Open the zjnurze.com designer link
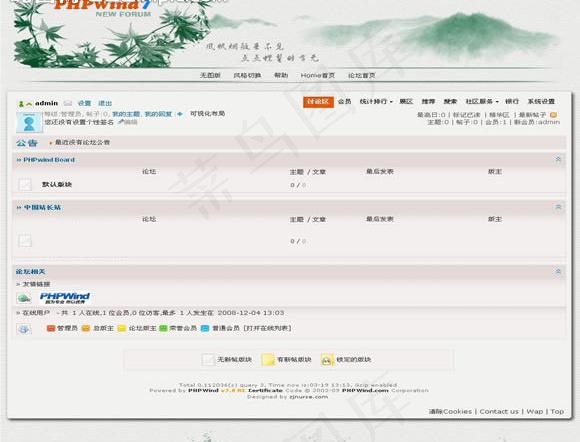This screenshot has height=442, width=580. 308,397
